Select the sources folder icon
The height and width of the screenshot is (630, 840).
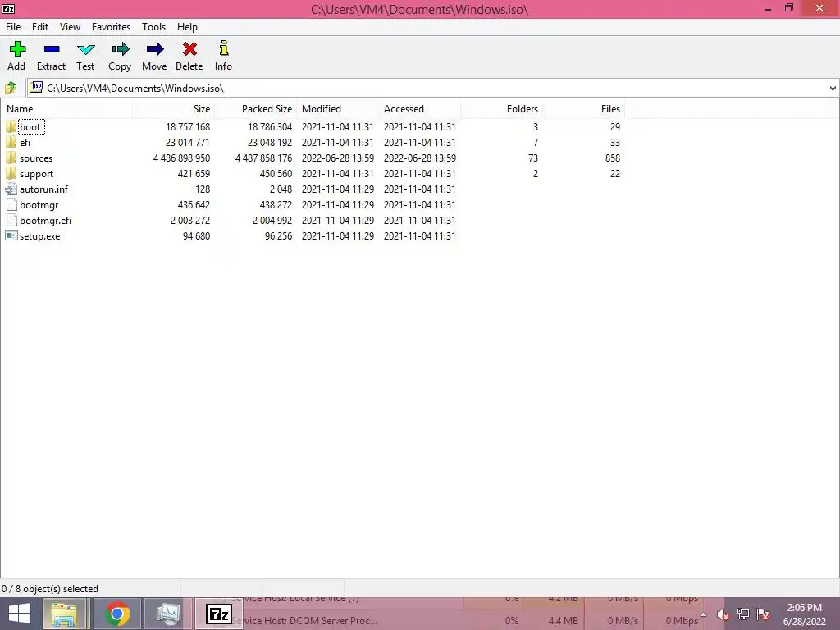coord(11,157)
